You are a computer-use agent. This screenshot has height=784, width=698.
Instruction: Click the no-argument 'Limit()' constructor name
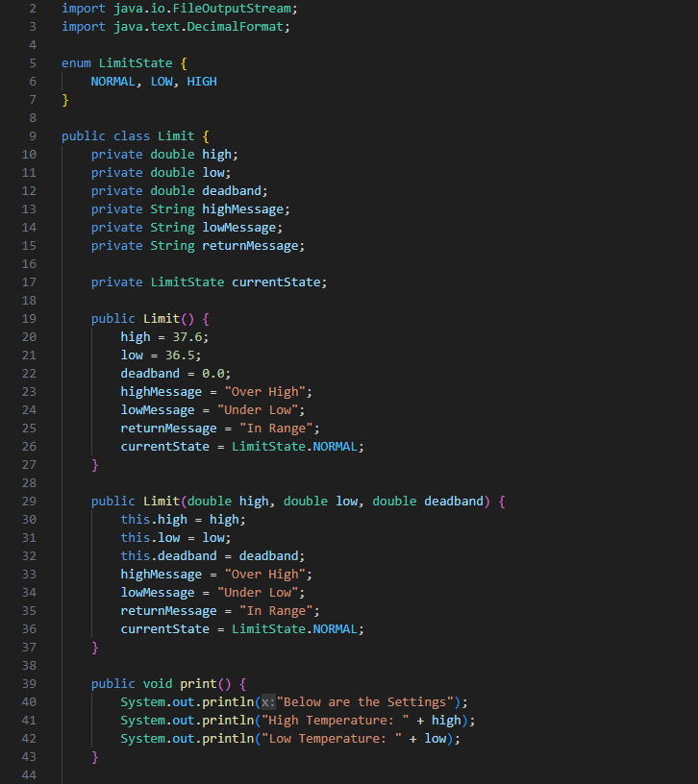[x=162, y=319]
